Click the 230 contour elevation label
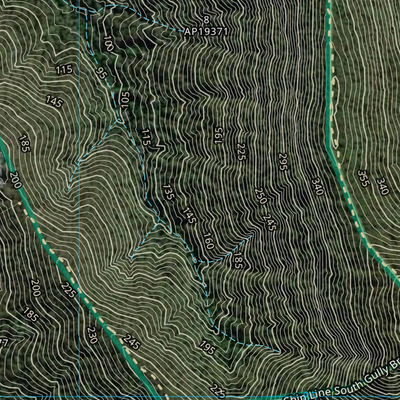The height and width of the screenshot is (400, 400). coord(92,335)
